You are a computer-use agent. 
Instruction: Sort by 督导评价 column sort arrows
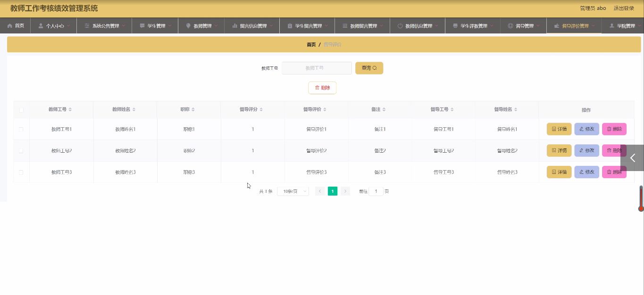[325, 110]
